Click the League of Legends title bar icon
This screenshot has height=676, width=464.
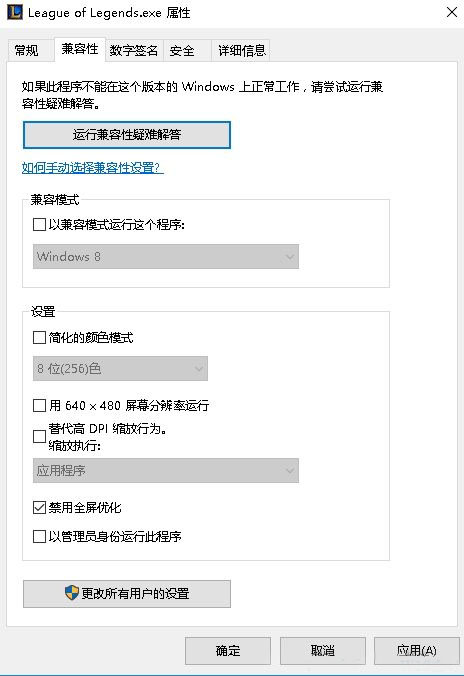click(x=15, y=12)
